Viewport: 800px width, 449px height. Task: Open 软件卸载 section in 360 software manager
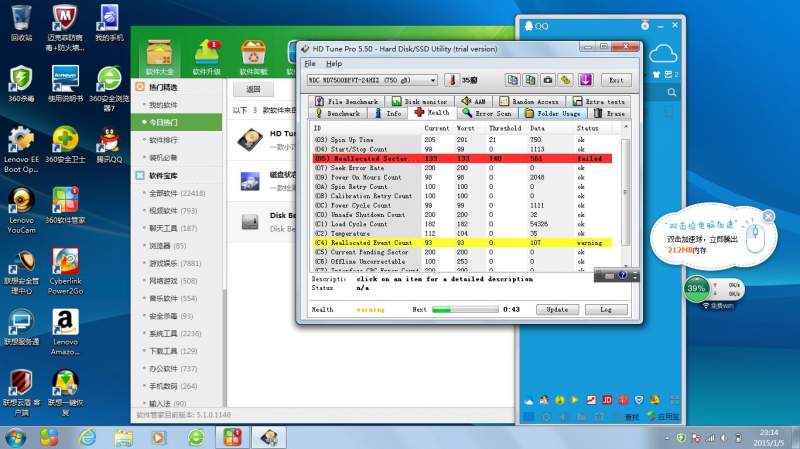pyautogui.click(x=253, y=58)
